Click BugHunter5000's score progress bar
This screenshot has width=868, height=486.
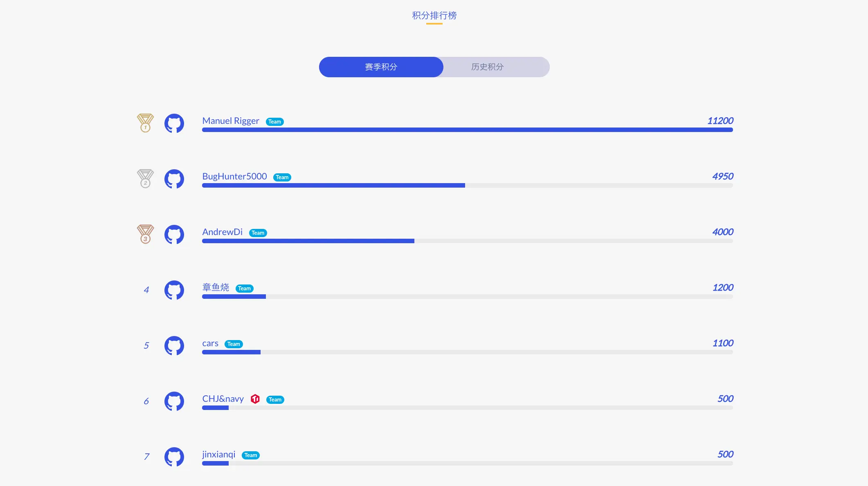tap(468, 186)
